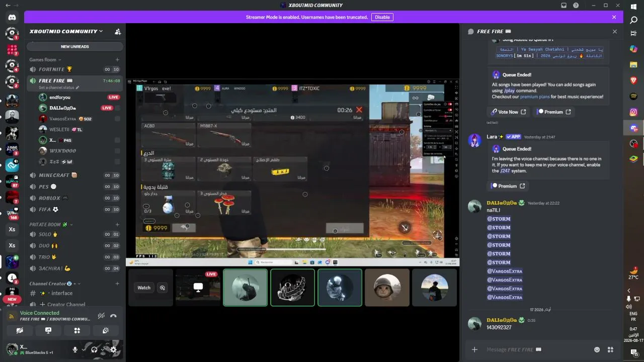This screenshot has width=644, height=362.
Task: Click in the Message FREE FIRE input field
Action: [x=537, y=349]
